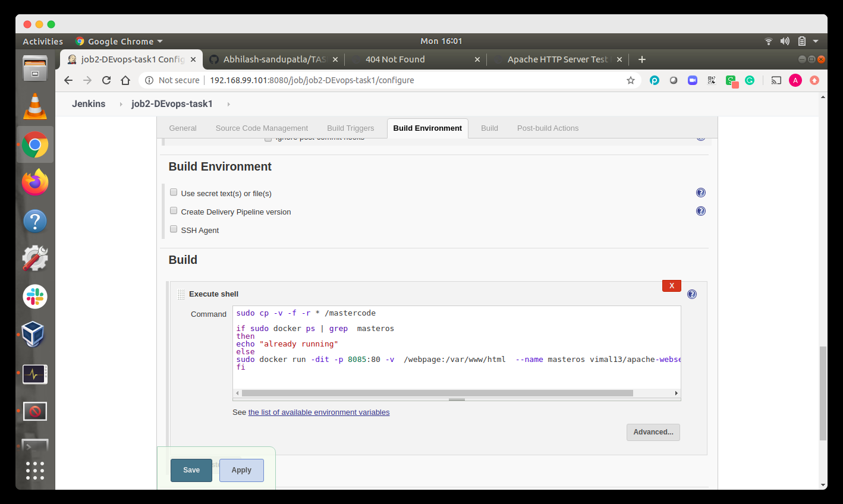The height and width of the screenshot is (504, 843).
Task: Check Create Delivery Pipeline version
Action: coord(173,210)
